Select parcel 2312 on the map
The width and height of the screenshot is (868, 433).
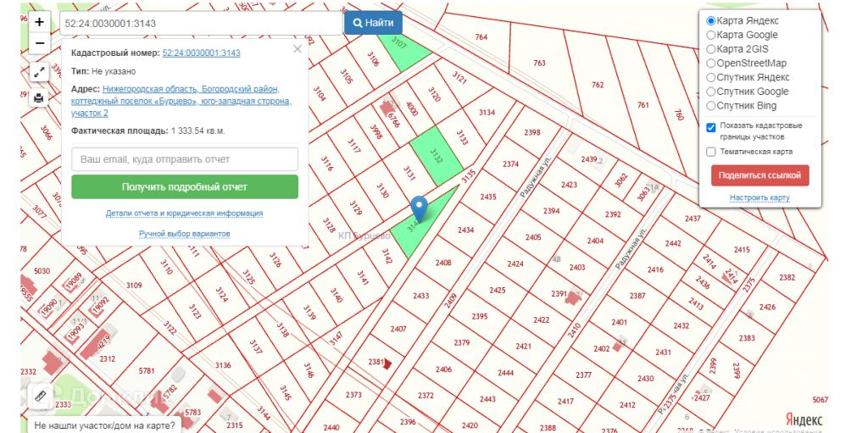pos(108,358)
